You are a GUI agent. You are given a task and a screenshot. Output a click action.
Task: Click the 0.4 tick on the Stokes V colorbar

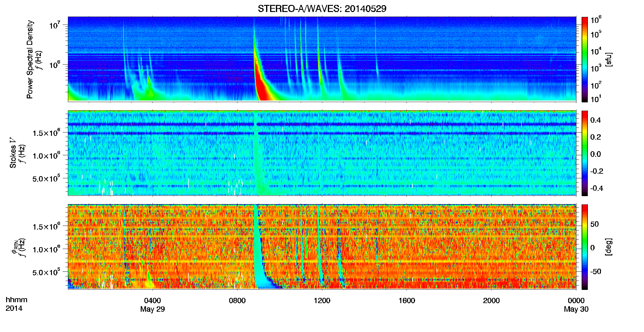pos(595,120)
